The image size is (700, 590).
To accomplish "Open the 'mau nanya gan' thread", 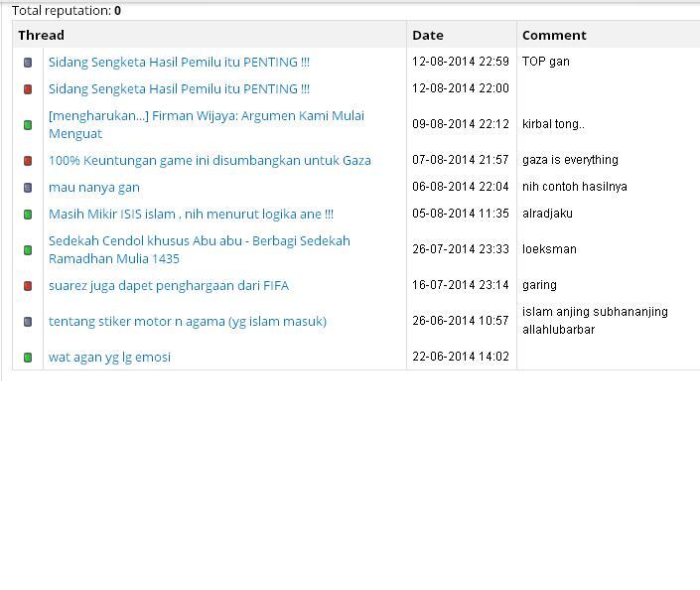I will [x=94, y=188].
